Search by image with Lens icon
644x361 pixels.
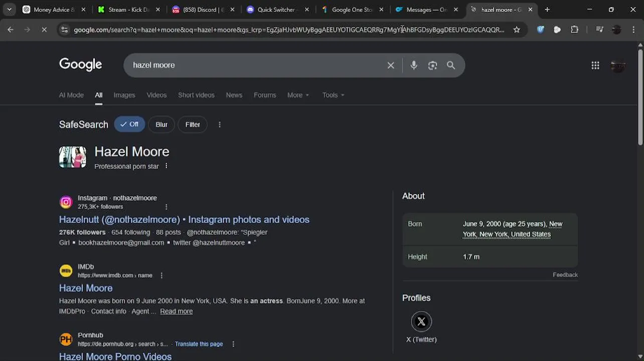pyautogui.click(x=432, y=65)
